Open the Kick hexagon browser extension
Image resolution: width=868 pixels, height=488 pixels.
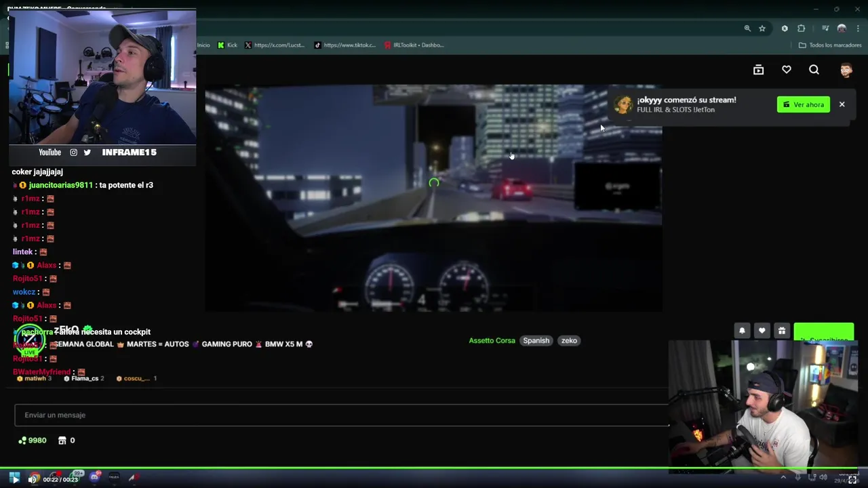[785, 28]
